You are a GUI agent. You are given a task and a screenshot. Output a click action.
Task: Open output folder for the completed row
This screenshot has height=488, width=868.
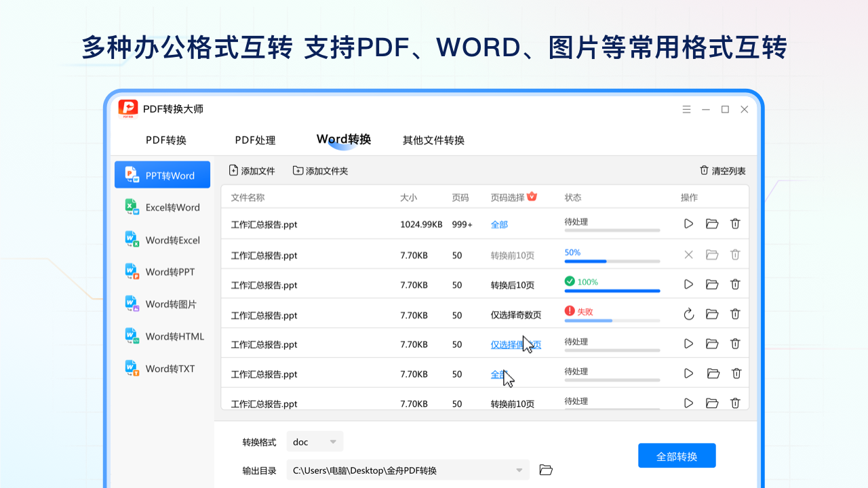[x=711, y=284]
